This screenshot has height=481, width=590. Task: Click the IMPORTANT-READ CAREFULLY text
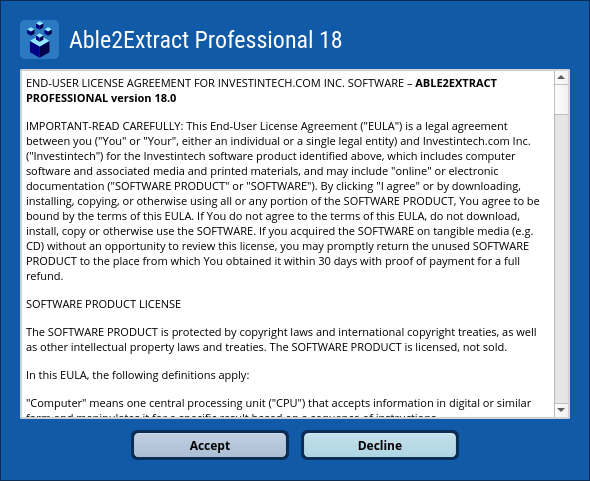coord(105,126)
